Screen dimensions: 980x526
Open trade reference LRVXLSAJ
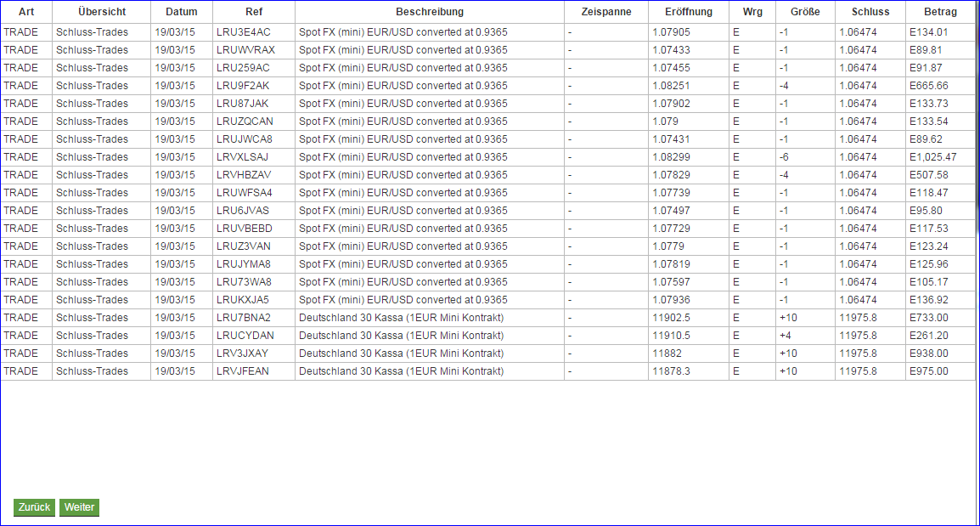pyautogui.click(x=241, y=156)
